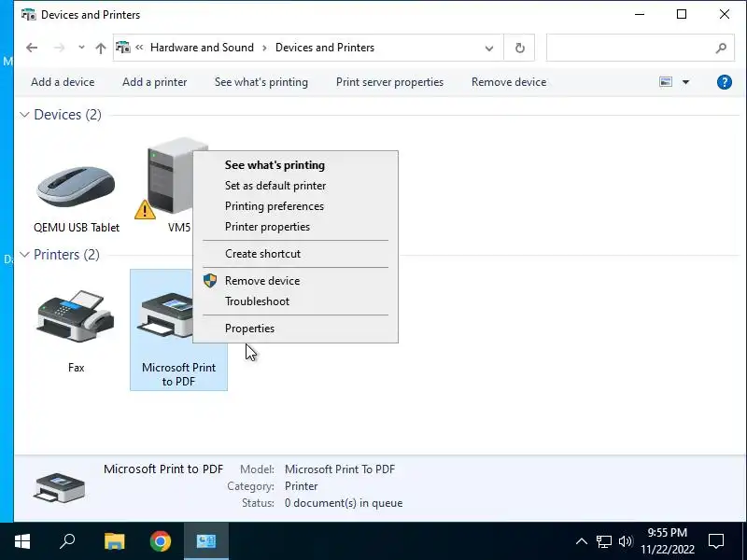Click Add a device in the toolbar
747x560 pixels.
tap(63, 82)
